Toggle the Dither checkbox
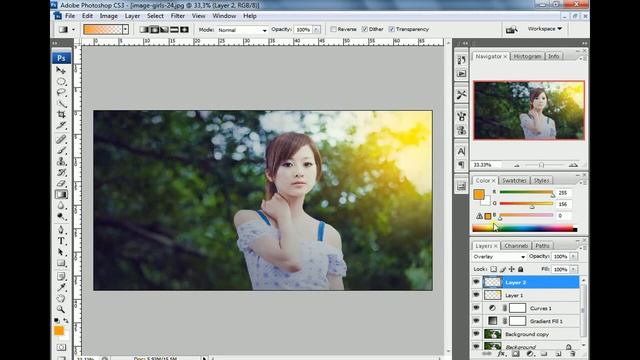Screen dimensions: 640x360 point(364,29)
